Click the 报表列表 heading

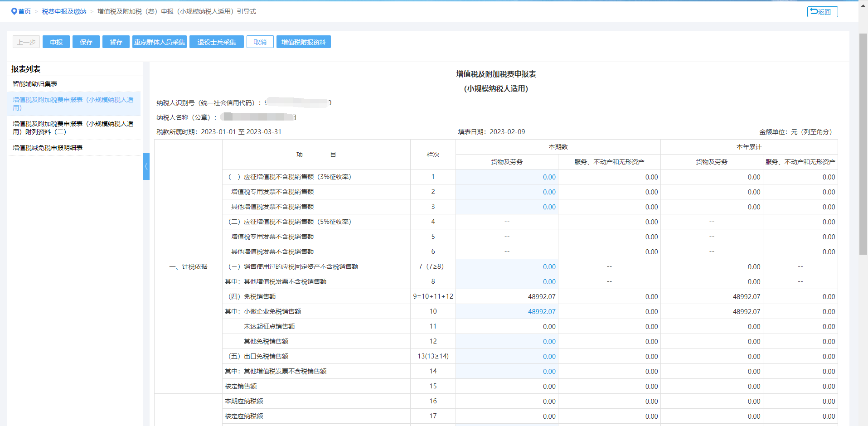(x=26, y=69)
